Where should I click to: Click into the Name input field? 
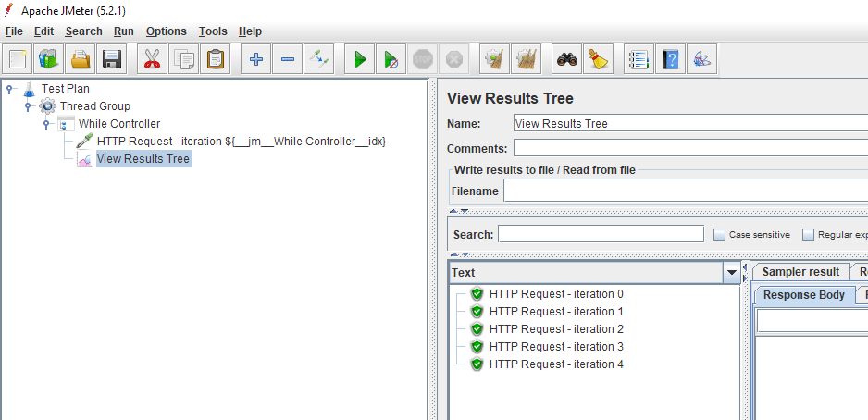(x=690, y=123)
